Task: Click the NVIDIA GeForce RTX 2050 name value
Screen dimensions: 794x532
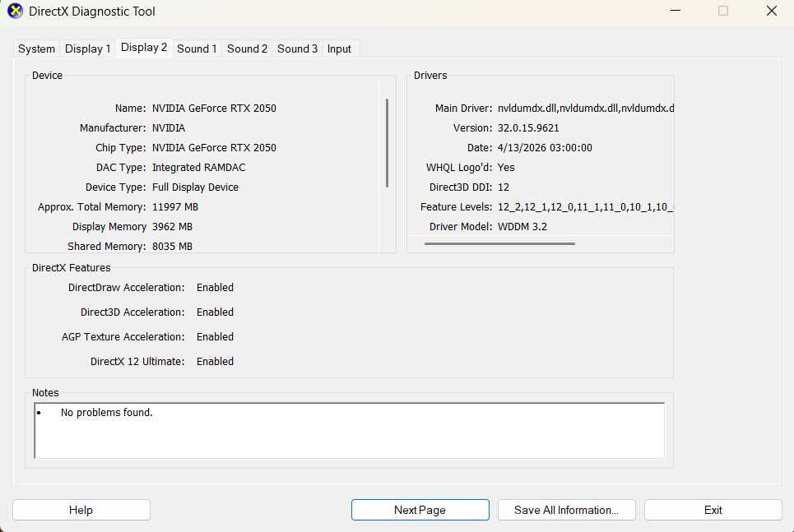Action: coord(214,109)
